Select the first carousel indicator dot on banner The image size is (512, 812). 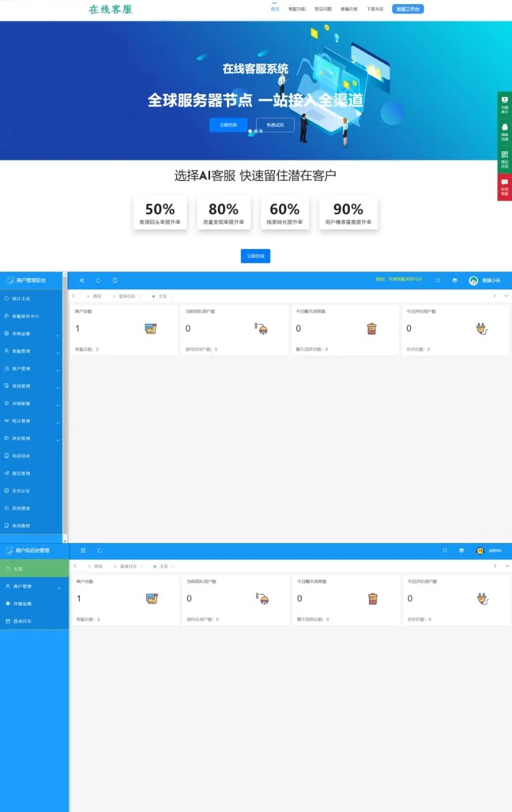pos(250,131)
